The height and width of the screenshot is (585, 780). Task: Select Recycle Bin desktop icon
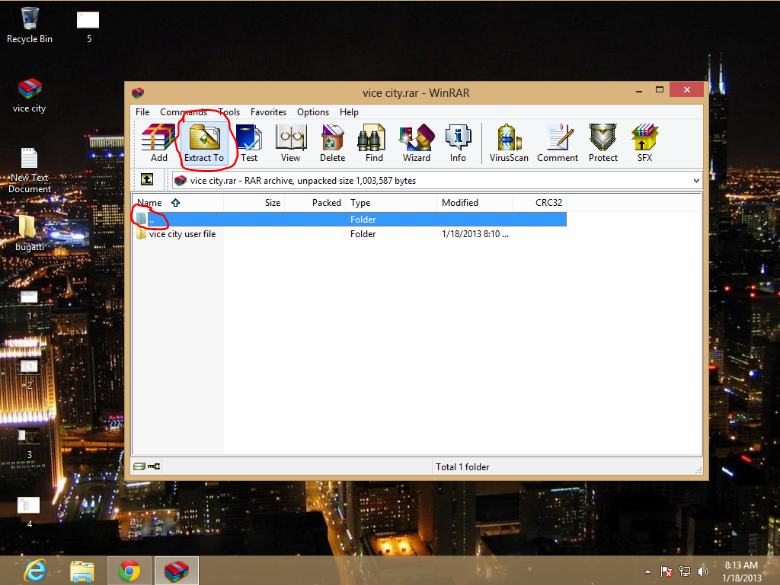point(29,24)
